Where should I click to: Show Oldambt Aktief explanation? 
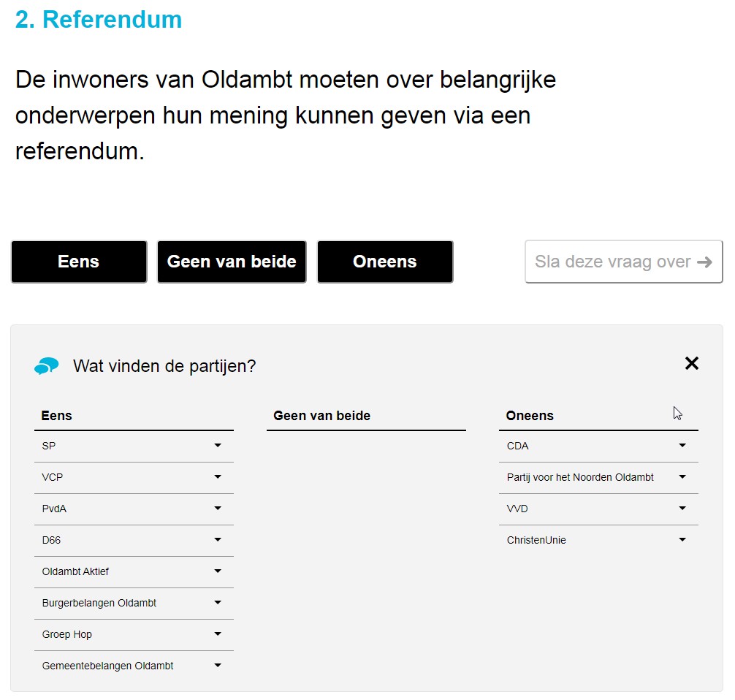(x=134, y=571)
